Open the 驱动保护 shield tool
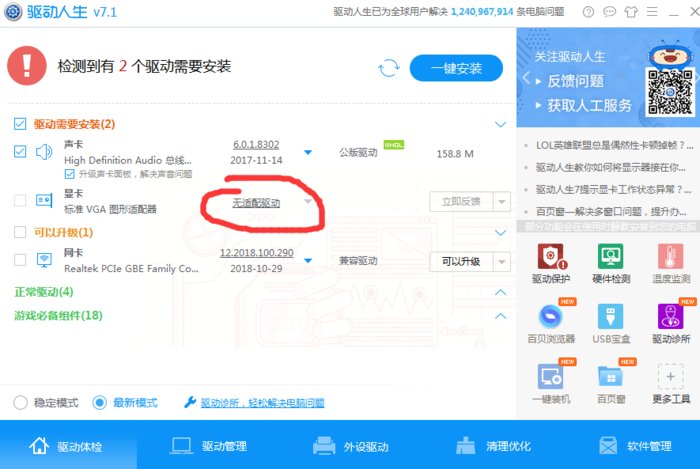Screen dimensions: 700x469 pyautogui.click(x=551, y=257)
